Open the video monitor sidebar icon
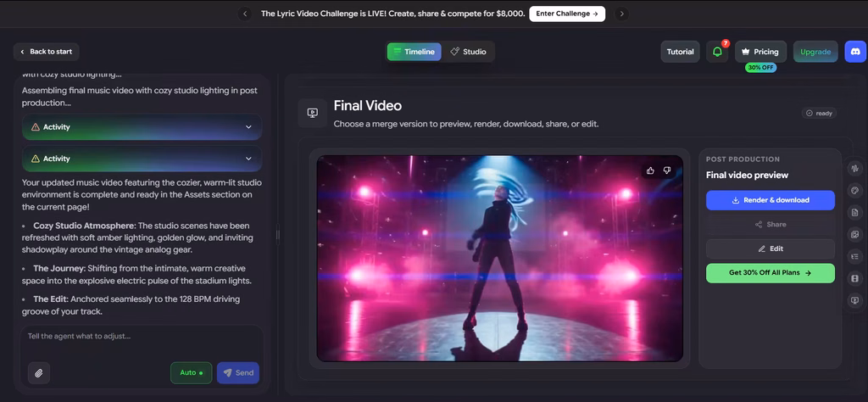 854,301
